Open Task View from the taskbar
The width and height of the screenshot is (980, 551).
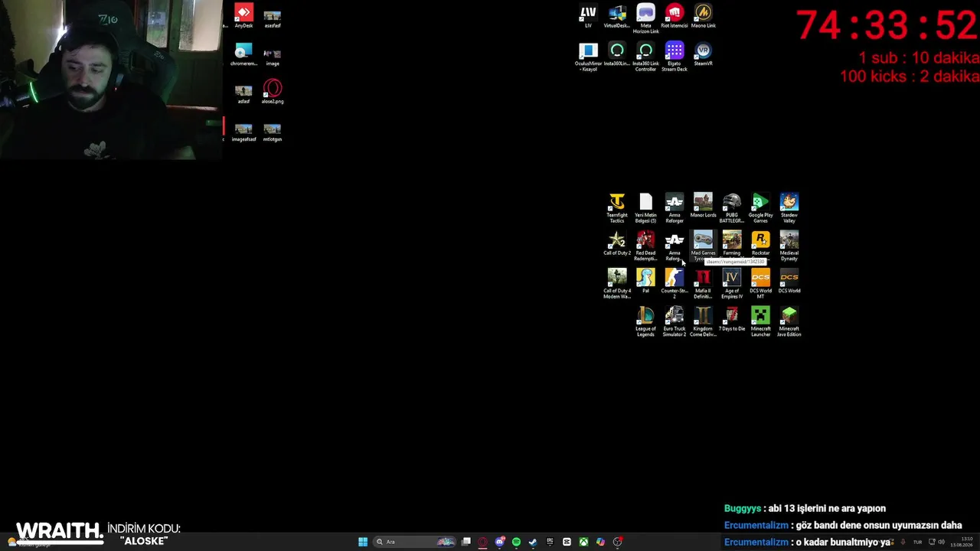(465, 542)
